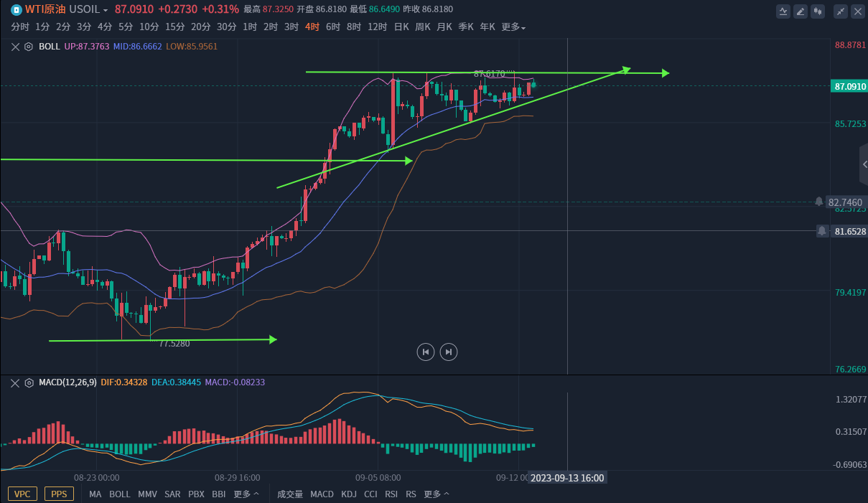The width and height of the screenshot is (868, 503).
Task: Click the BOLL UP:87.3763 value
Action: point(87,46)
